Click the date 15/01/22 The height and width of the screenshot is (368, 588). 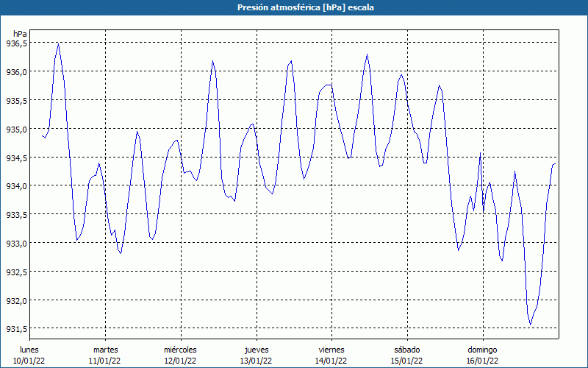406,361
